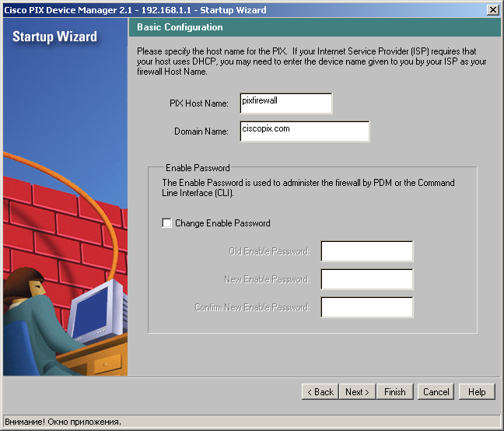The width and height of the screenshot is (504, 431).
Task: Cancel the Startup Wizard
Action: click(x=436, y=392)
